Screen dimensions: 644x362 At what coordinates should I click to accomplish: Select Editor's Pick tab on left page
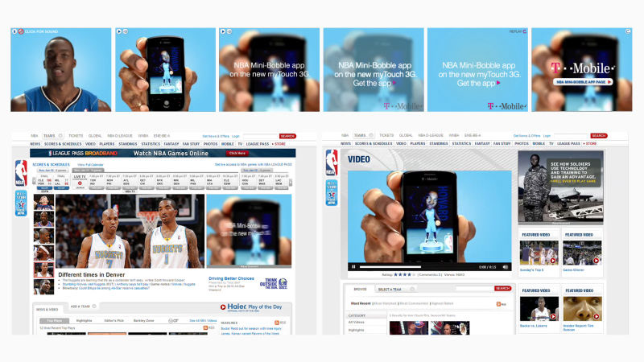pyautogui.click(x=114, y=320)
